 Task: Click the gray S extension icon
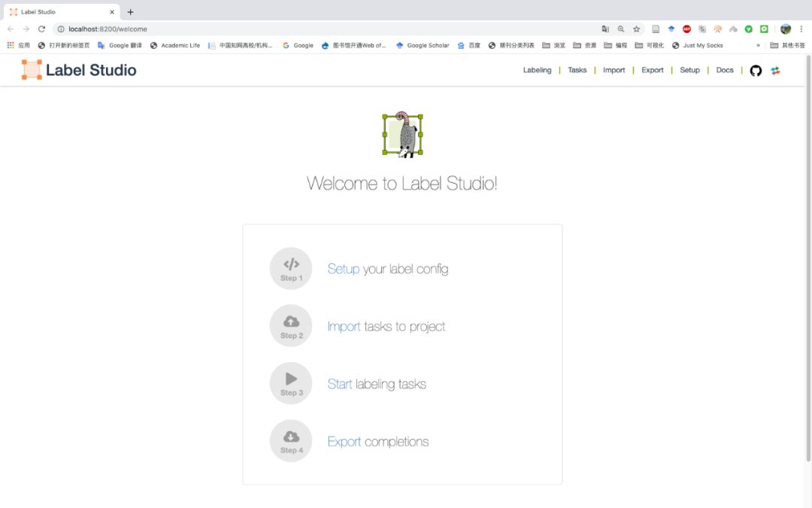702,29
